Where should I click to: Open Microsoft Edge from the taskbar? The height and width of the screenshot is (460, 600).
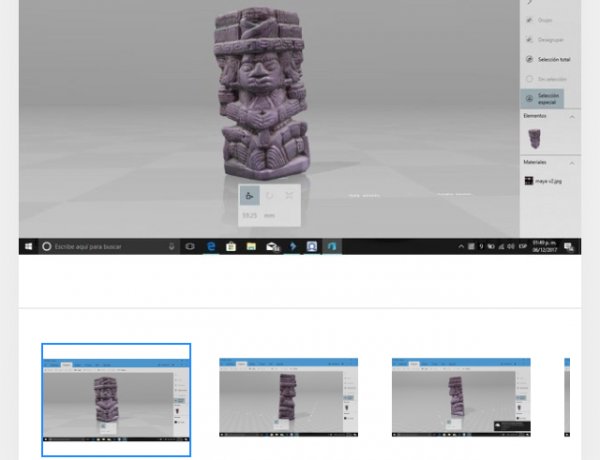pos(211,246)
